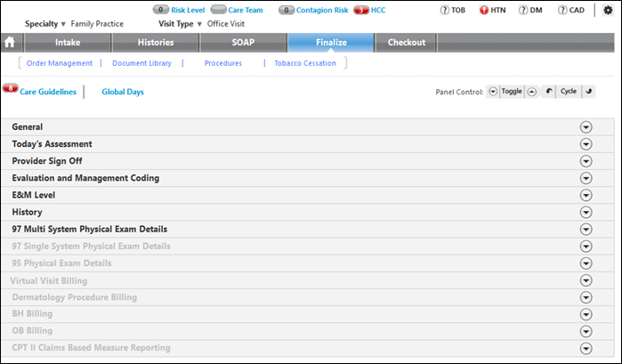Image resolution: width=622 pixels, height=364 pixels.
Task: Select the Finalize tab
Action: [x=331, y=43]
